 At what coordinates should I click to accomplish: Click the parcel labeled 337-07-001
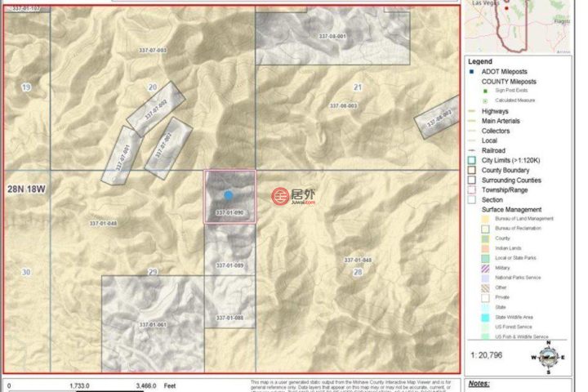point(122,155)
